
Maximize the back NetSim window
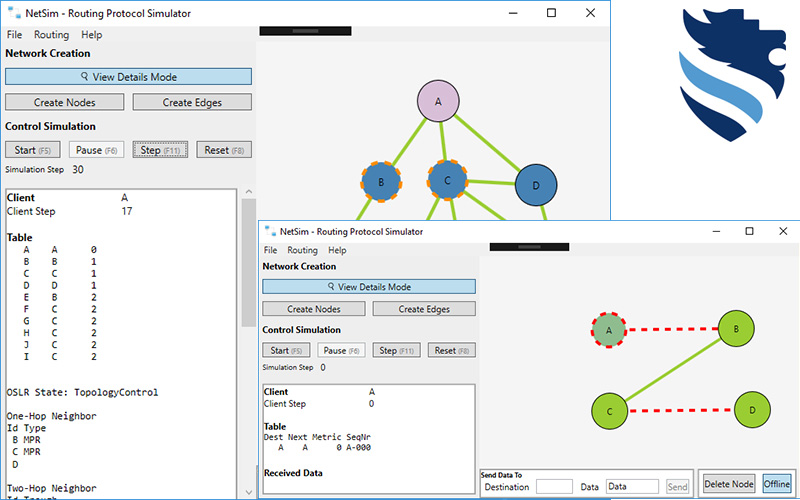click(552, 13)
